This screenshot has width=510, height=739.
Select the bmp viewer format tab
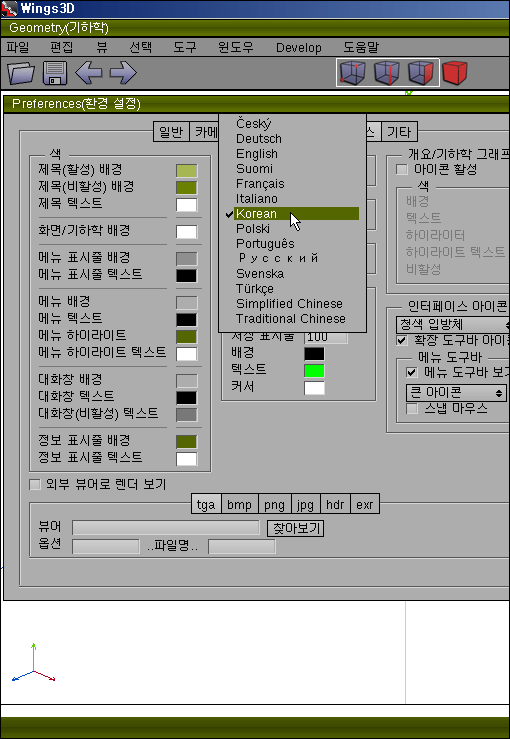[239, 504]
